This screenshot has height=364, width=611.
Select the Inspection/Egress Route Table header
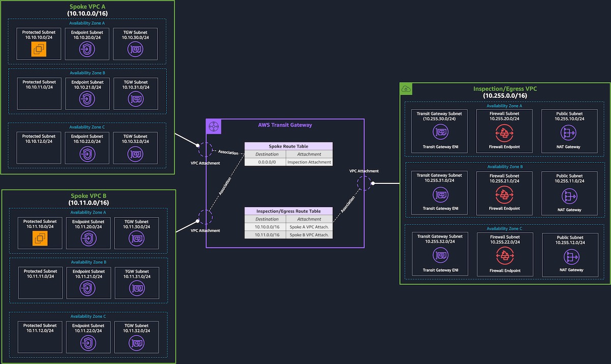[x=288, y=211]
